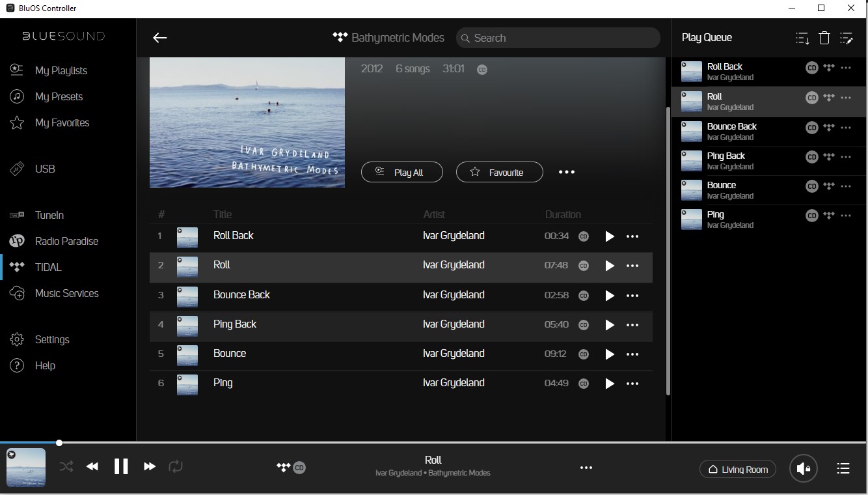This screenshot has height=495, width=868.
Task: Click the edit queue icon
Action: click(847, 38)
